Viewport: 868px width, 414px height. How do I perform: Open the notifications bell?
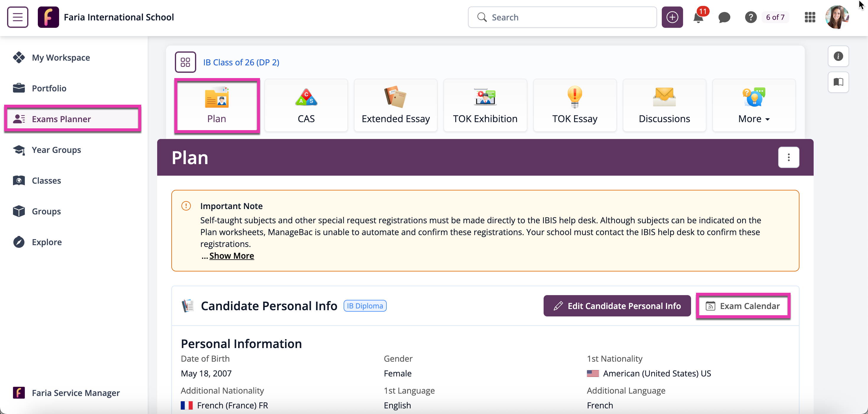click(x=698, y=17)
